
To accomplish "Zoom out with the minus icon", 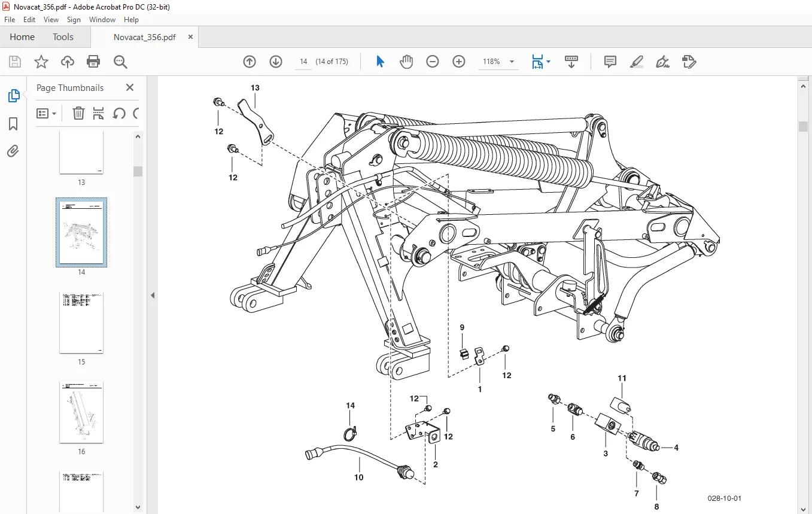I will point(433,62).
